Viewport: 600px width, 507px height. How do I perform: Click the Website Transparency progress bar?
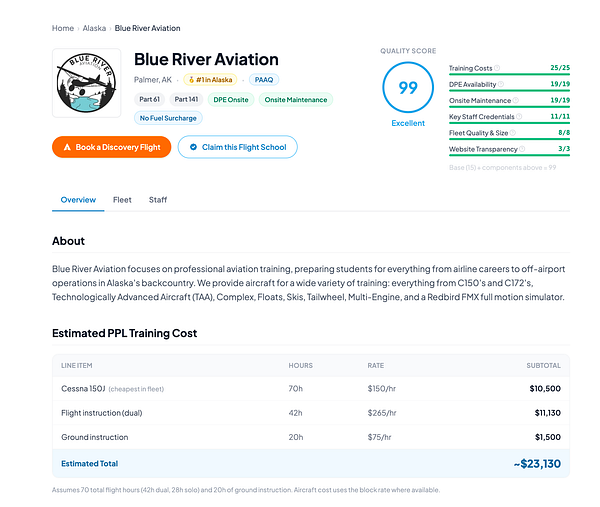point(509,155)
